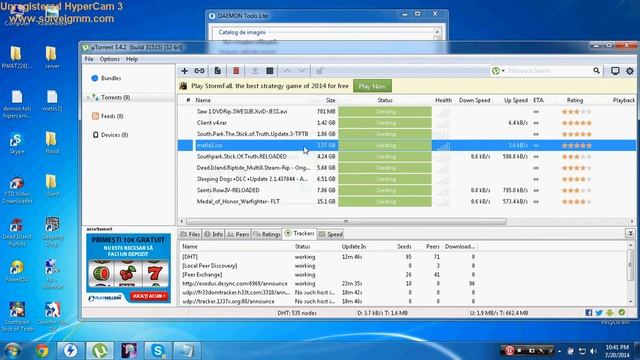This screenshot has width=640, height=360.
Task: Sort by the Up Speed column header
Action: 516,100
